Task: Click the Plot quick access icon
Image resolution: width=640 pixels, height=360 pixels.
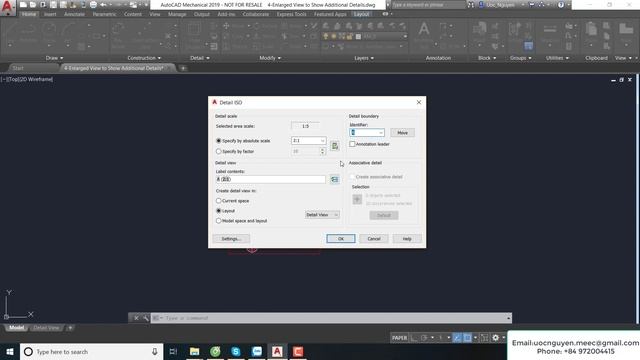Action: point(93,5)
